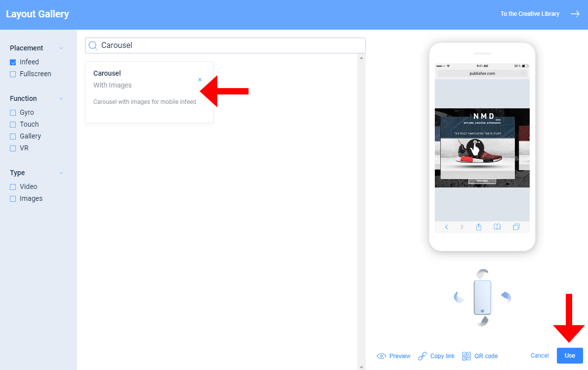
Task: Rotate device using the left rotation arrow
Action: pyautogui.click(x=459, y=297)
